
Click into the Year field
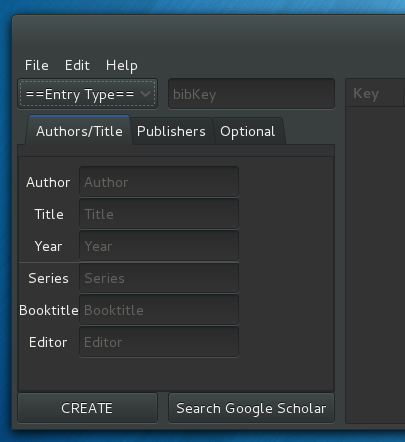point(159,246)
